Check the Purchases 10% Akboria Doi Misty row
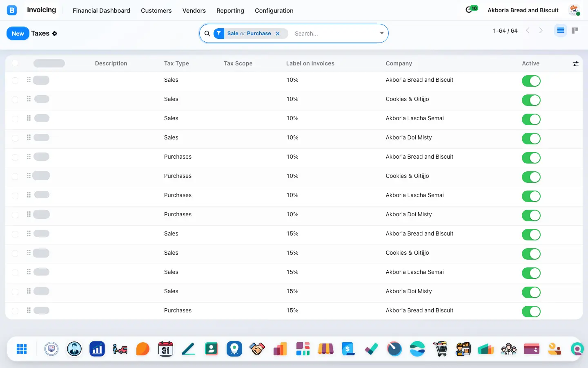The width and height of the screenshot is (588, 368). pyautogui.click(x=15, y=215)
